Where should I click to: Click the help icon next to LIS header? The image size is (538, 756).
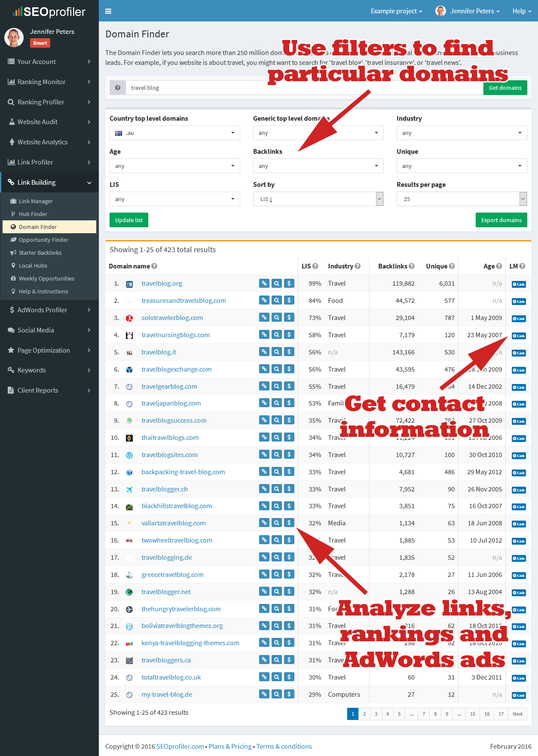(315, 266)
